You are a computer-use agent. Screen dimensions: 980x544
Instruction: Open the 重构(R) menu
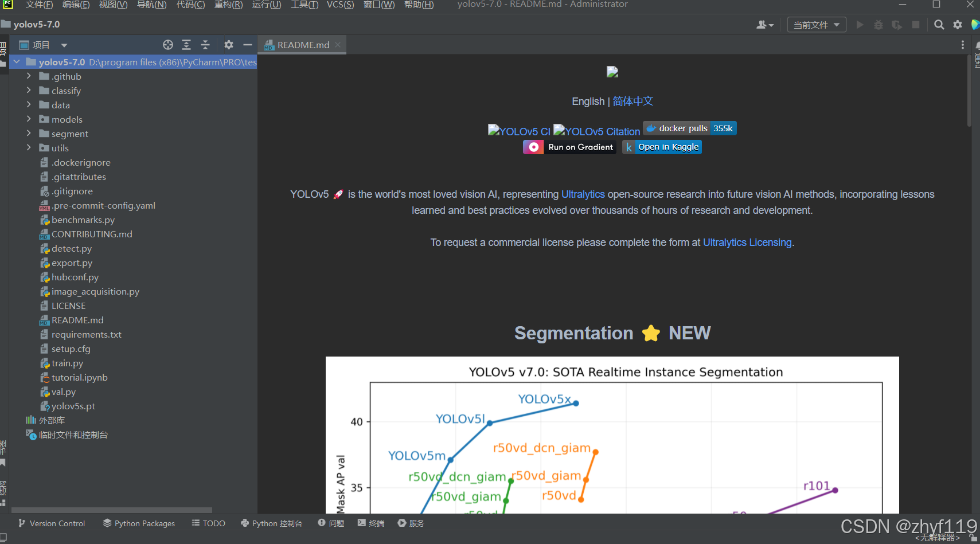point(228,5)
